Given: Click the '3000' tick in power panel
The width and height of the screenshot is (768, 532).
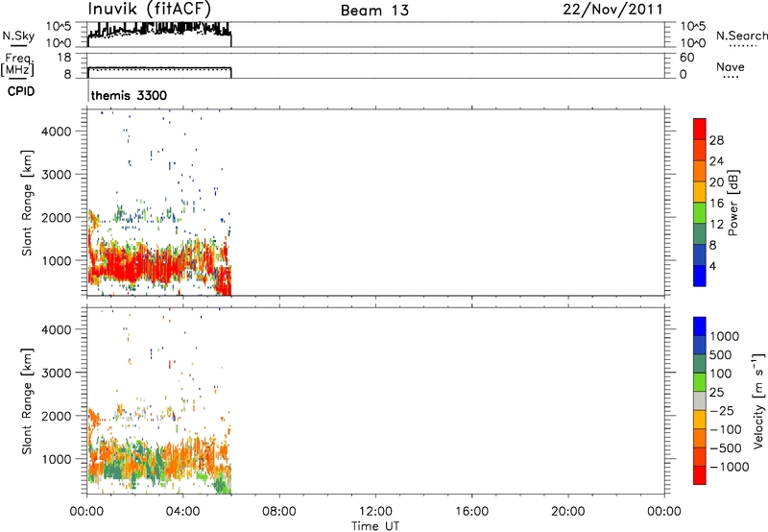Looking at the screenshot, I should 57,175.
